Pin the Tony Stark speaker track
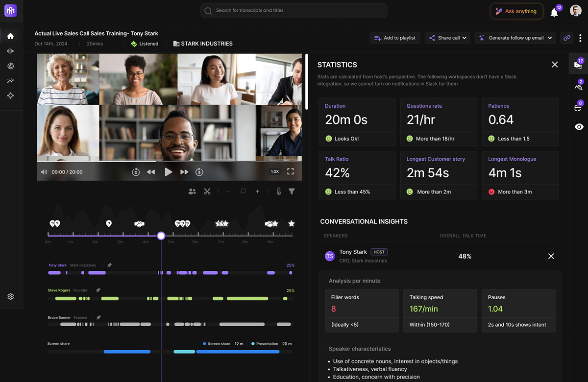 (109, 265)
